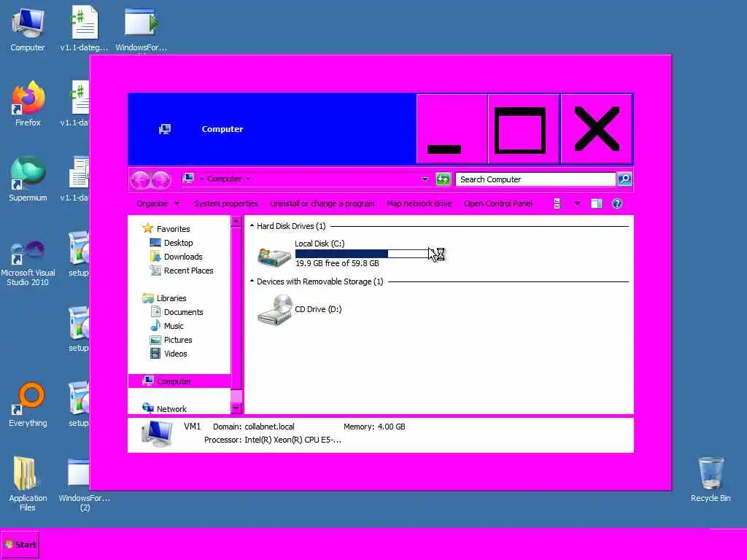747x560 pixels.
Task: Open the Computer desktop icon
Action: (28, 29)
